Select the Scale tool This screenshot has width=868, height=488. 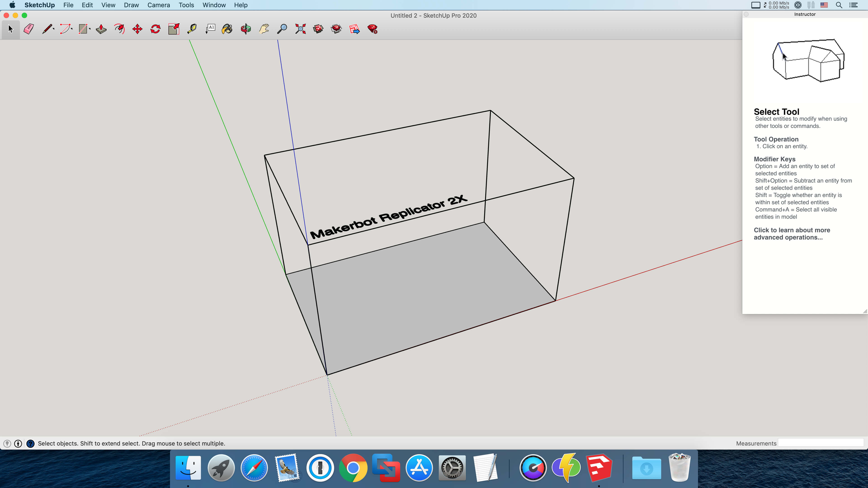(174, 29)
